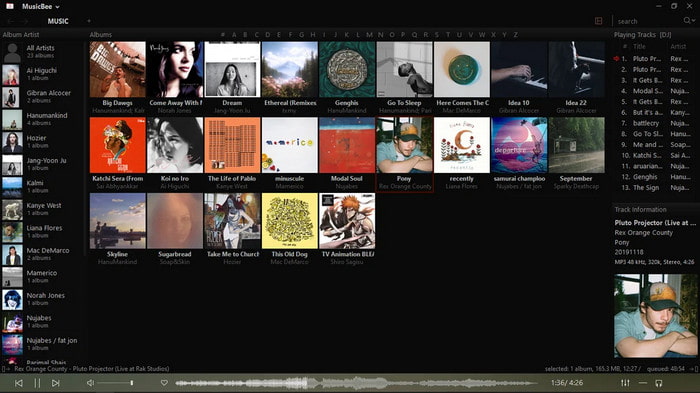Open the Modal Soul album
This screenshot has height=393, width=700.
coord(347,145)
